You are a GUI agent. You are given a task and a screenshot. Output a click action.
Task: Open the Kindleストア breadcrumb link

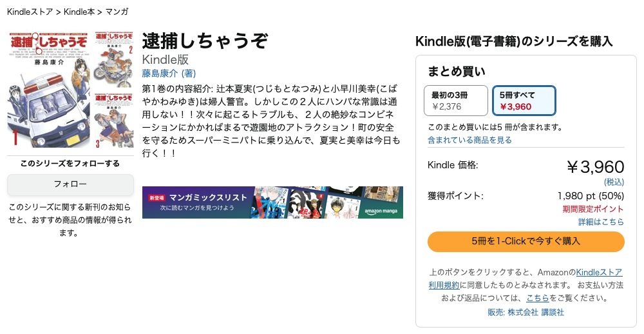30,12
